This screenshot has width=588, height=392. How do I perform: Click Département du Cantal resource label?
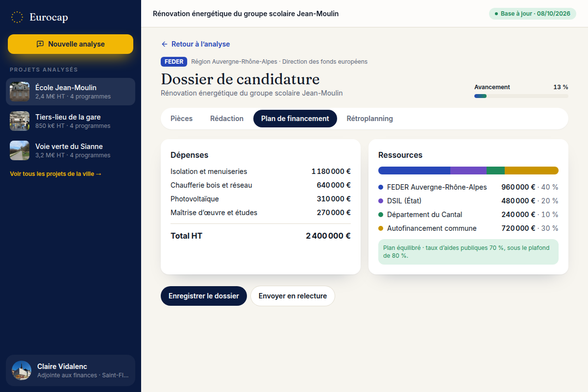424,215
